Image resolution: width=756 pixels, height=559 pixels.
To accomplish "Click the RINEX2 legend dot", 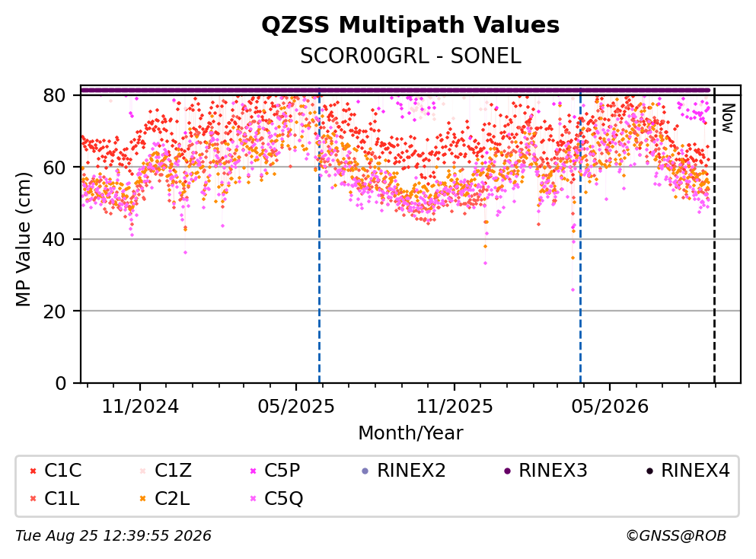I will (365, 471).
